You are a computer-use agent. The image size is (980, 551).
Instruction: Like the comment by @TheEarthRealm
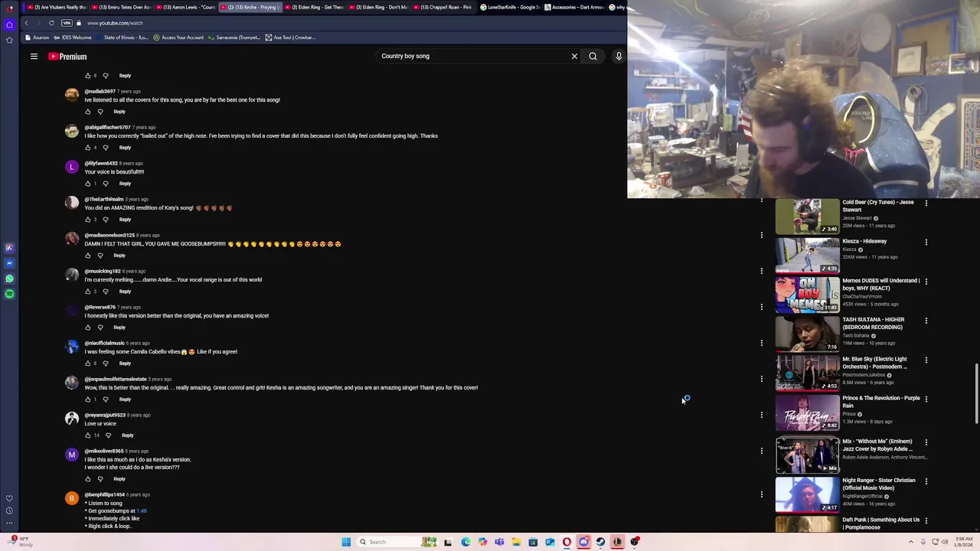click(88, 220)
